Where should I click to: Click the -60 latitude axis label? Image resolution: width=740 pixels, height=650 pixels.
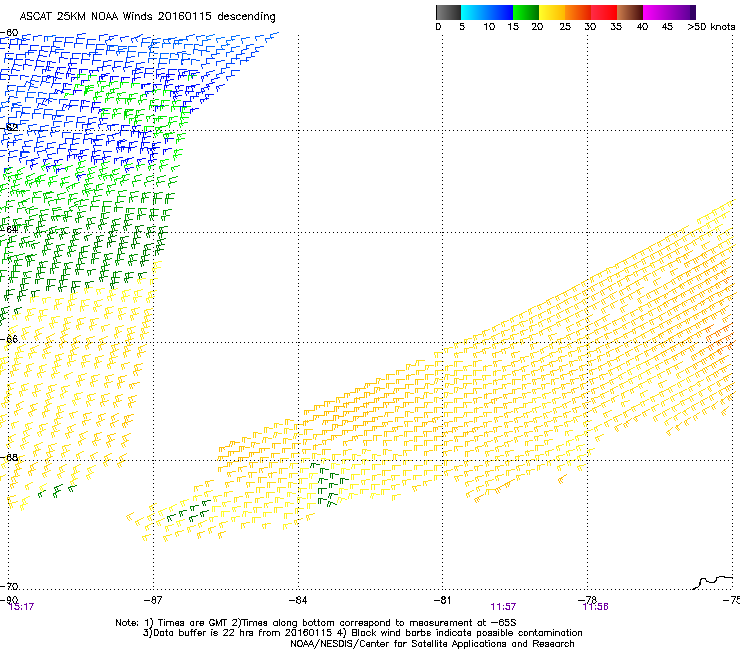9,33
